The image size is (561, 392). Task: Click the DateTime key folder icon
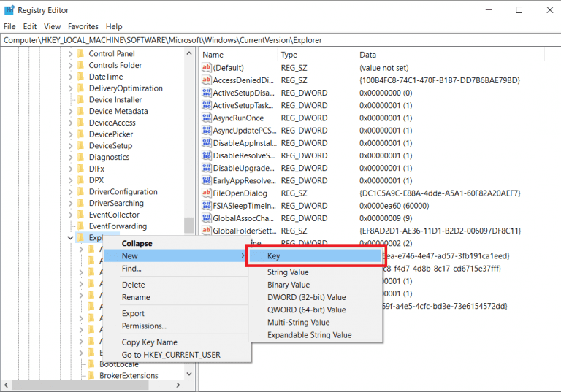click(81, 77)
